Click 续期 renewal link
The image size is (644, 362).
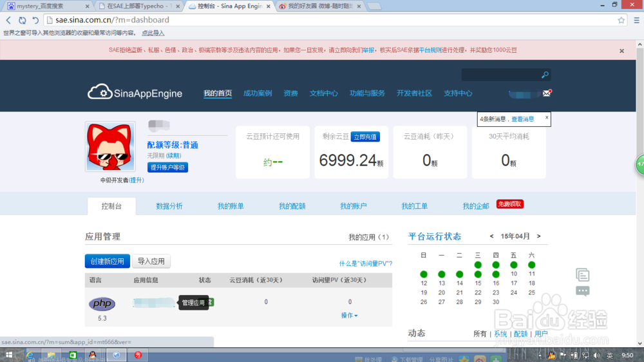pos(173,155)
